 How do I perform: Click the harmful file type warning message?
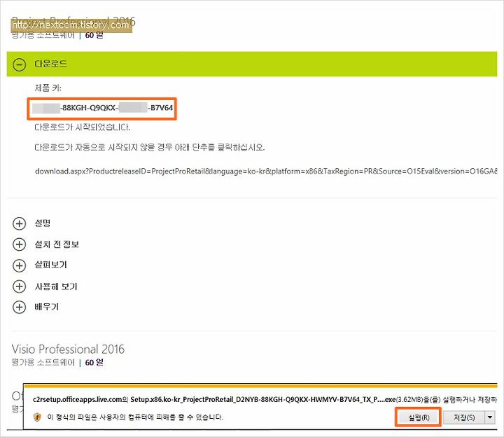click(135, 417)
